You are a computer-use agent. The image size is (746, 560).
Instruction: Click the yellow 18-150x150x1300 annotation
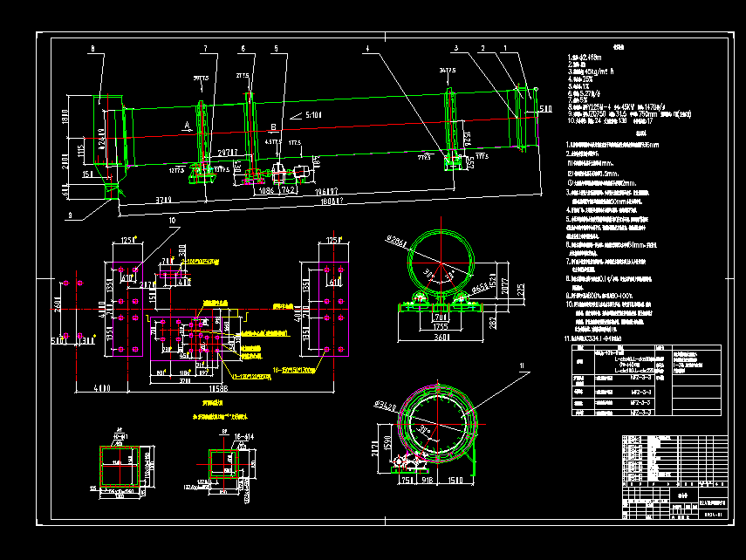coord(294,370)
